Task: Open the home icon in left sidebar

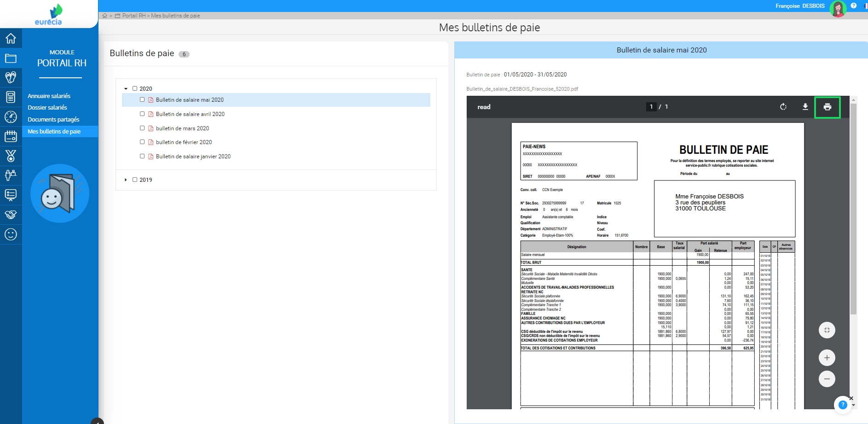Action: [11, 39]
